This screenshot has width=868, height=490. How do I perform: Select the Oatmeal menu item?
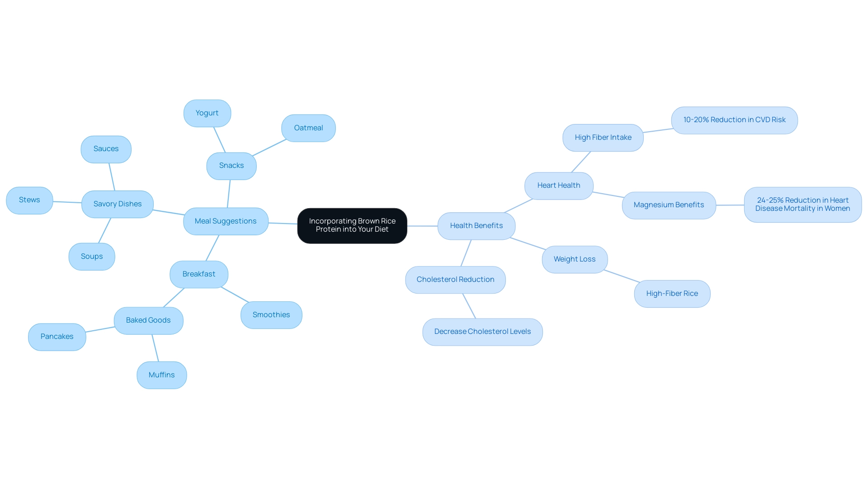[308, 128]
